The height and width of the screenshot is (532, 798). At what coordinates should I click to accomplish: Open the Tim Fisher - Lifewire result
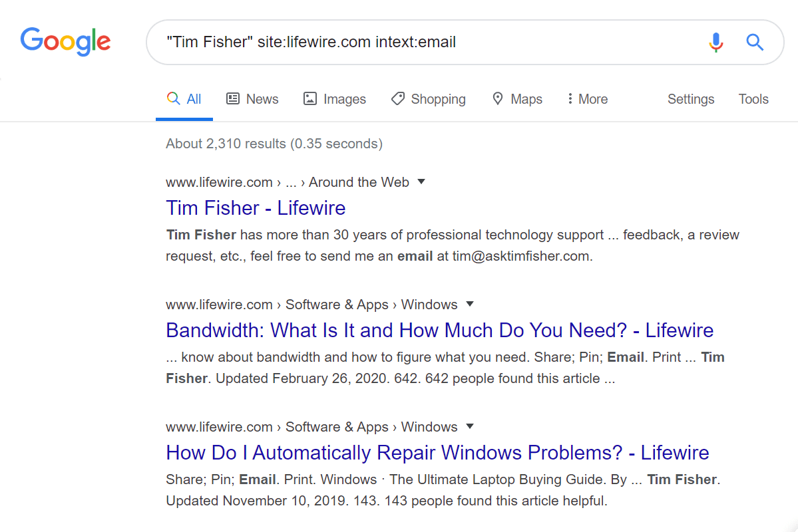coord(256,208)
